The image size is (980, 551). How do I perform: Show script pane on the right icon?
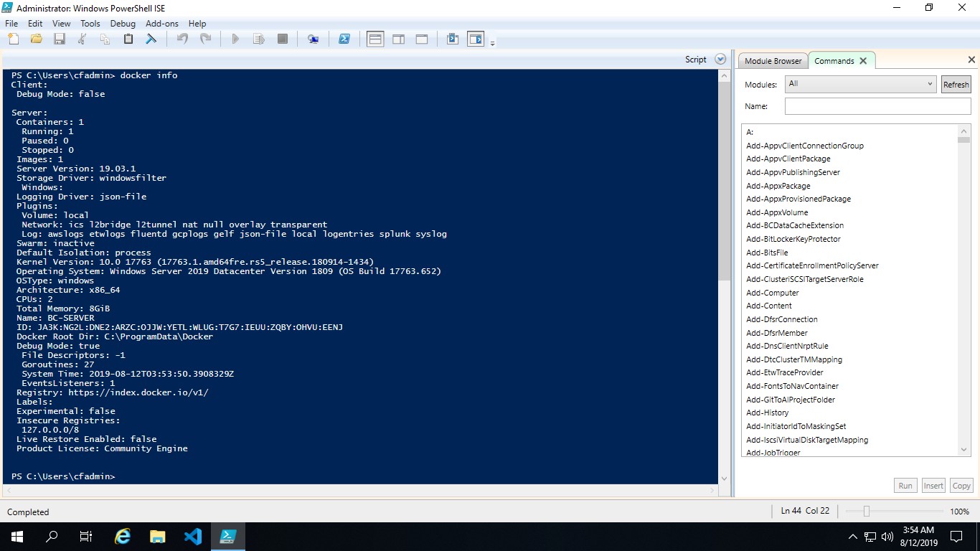tap(398, 39)
